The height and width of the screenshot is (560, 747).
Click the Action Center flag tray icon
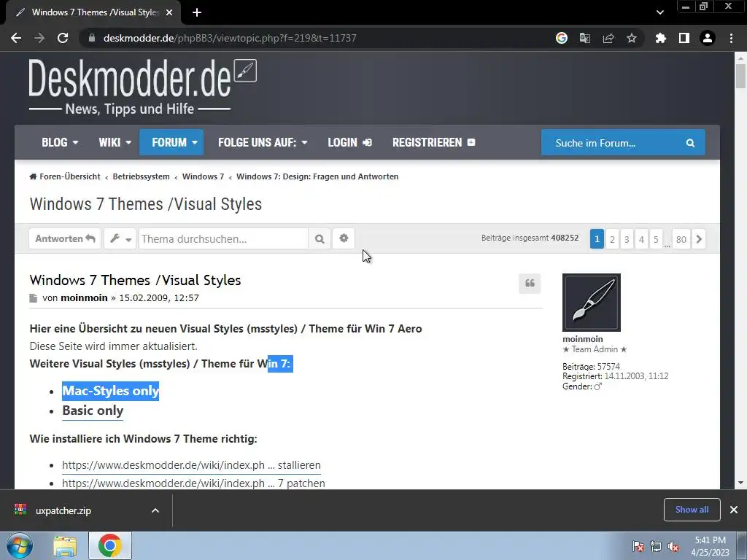[638, 546]
